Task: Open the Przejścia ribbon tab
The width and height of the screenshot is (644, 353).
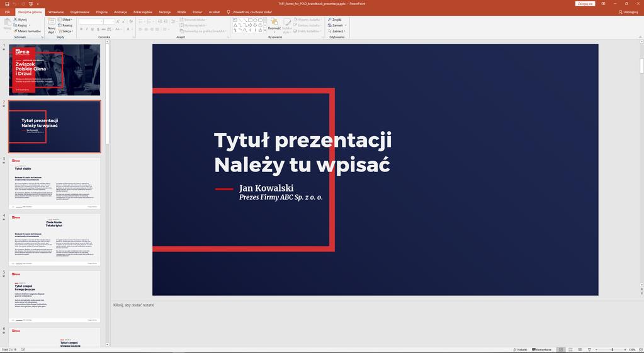Action: tap(101, 12)
